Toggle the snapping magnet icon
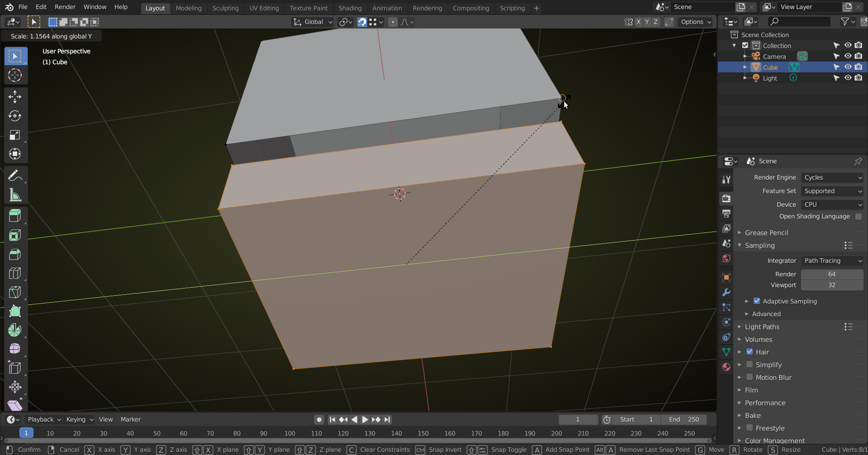The height and width of the screenshot is (455, 868). tap(362, 22)
